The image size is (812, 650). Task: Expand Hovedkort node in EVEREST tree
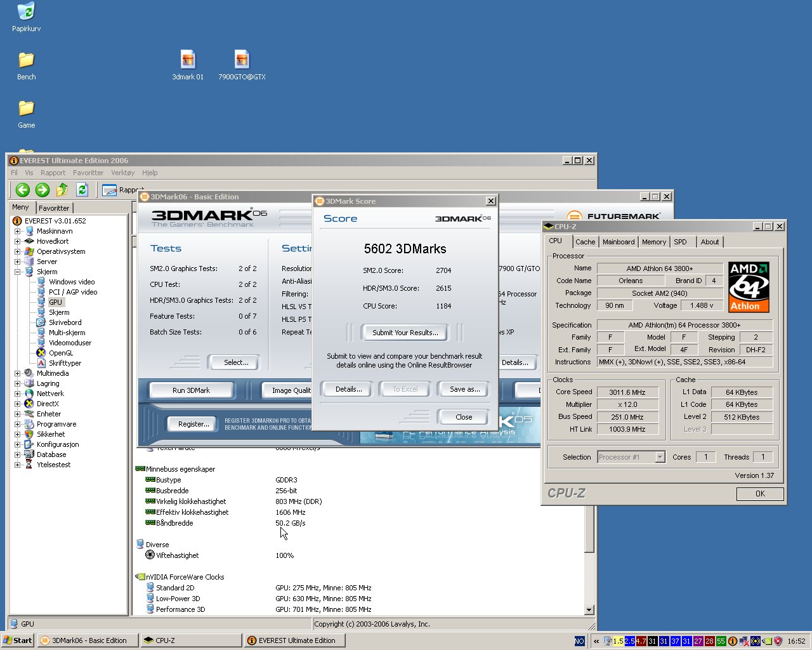17,241
